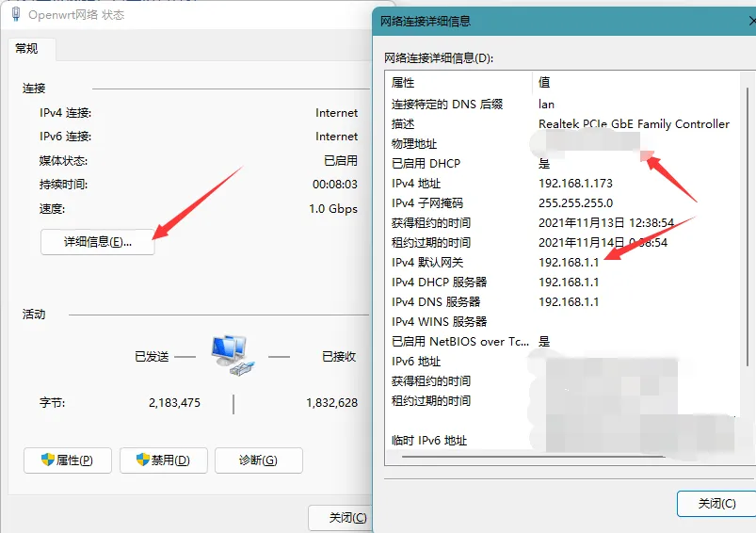Select the Realtek PCIe GbE Family Controller value

(x=634, y=124)
